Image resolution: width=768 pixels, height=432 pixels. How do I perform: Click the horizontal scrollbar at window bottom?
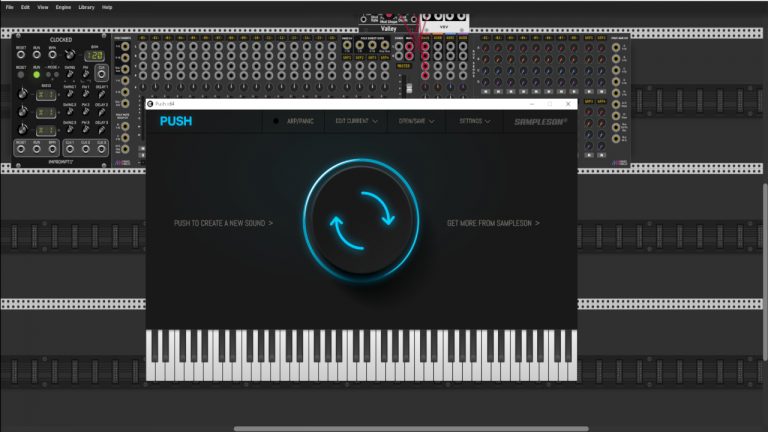pyautogui.click(x=411, y=429)
